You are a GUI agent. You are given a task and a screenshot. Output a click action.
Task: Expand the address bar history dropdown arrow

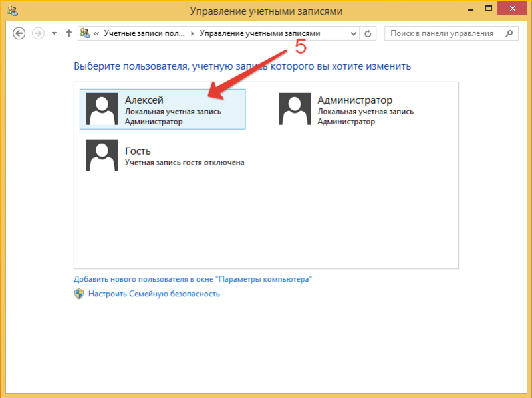coord(352,33)
